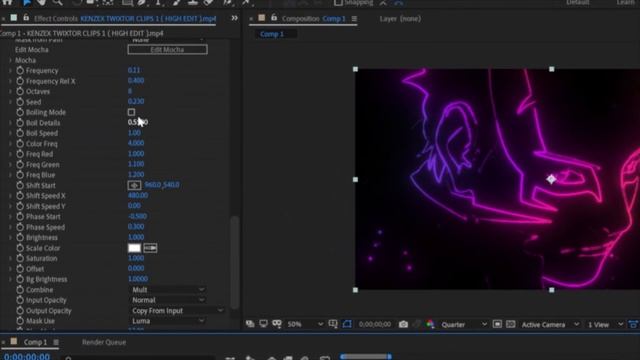Click the Phase Start value -0.500
This screenshot has height=360, width=640.
137,216
